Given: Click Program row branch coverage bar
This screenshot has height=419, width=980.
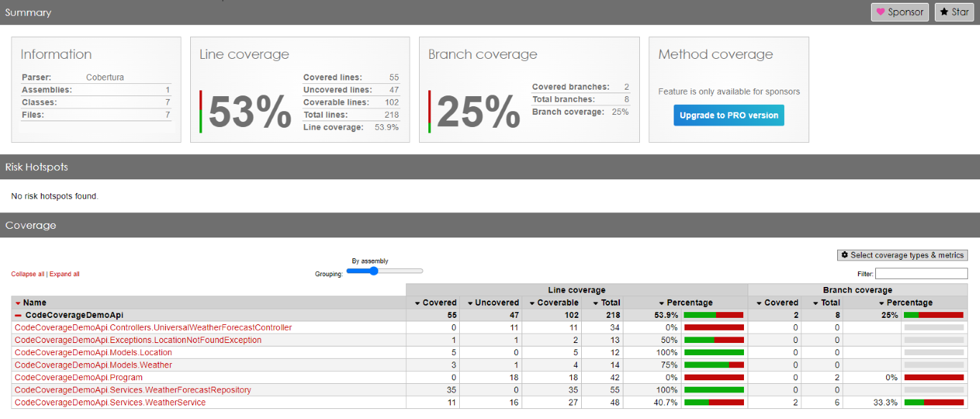Looking at the screenshot, I should pyautogui.click(x=933, y=377).
